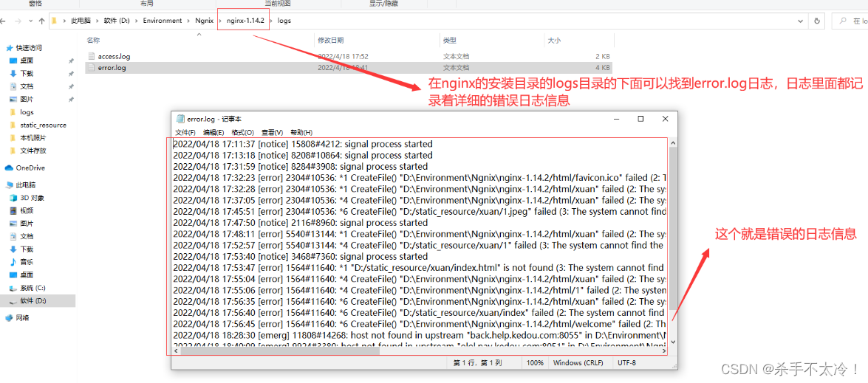Click the 此电脑 breadcrumb segment
868x383 pixels.
click(x=81, y=21)
